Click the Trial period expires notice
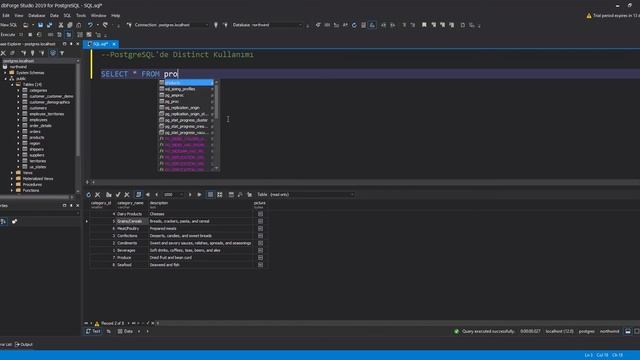Viewport: 640px width, 360px height. point(616,16)
